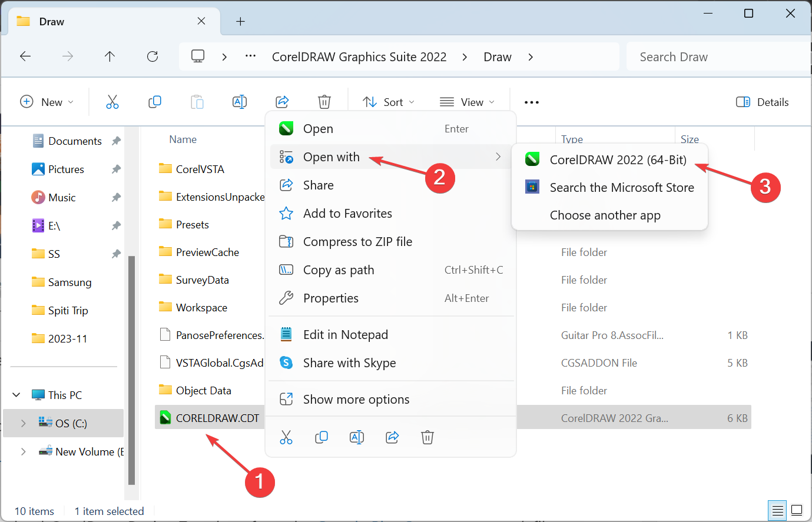The height and width of the screenshot is (522, 812).
Task: Choose Copy as path
Action: [391, 270]
